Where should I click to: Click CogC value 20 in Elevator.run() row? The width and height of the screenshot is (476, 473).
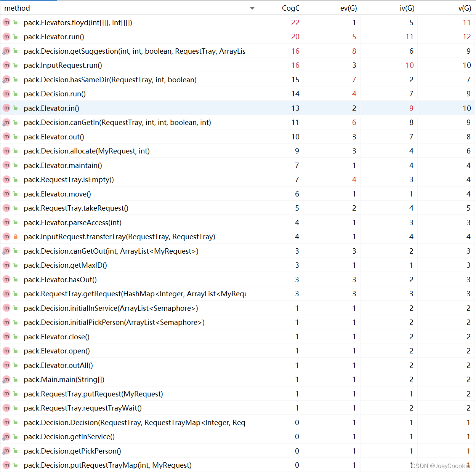295,37
